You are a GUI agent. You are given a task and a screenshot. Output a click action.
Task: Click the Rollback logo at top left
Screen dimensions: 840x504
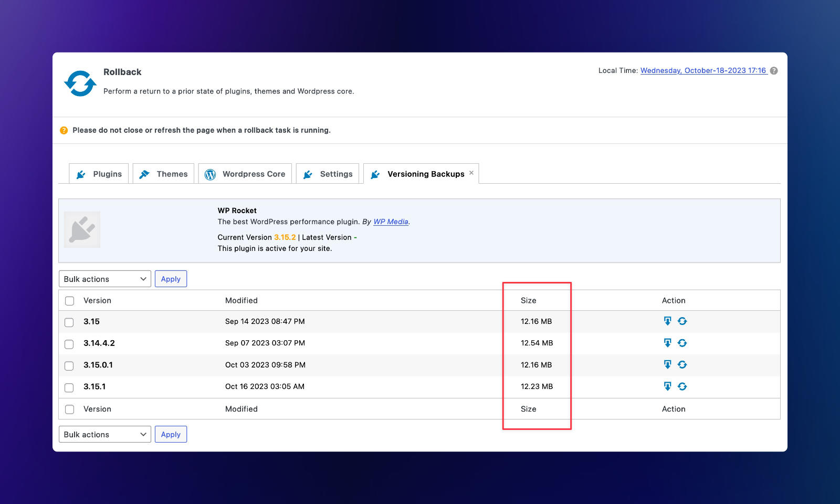(x=80, y=82)
